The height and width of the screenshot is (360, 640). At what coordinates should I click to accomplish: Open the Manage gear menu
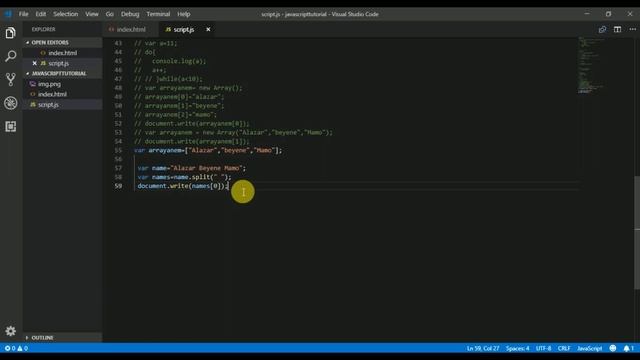coord(11,331)
